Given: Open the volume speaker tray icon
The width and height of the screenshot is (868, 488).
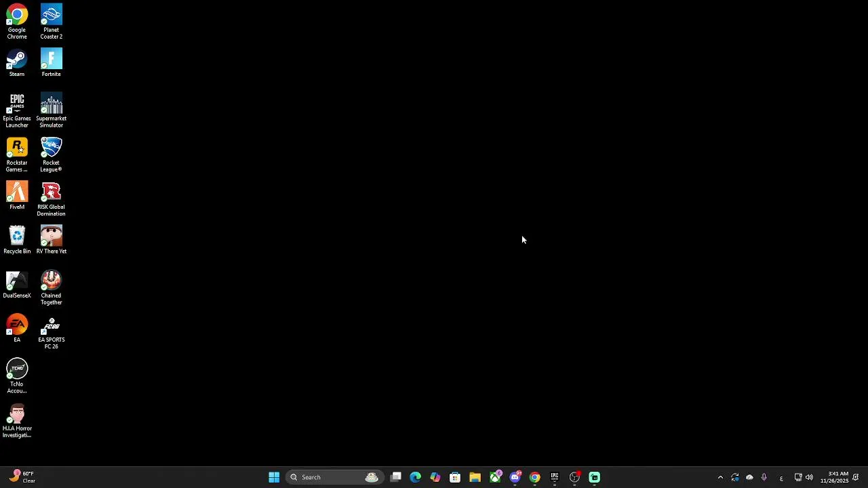Looking at the screenshot, I should coord(809,477).
